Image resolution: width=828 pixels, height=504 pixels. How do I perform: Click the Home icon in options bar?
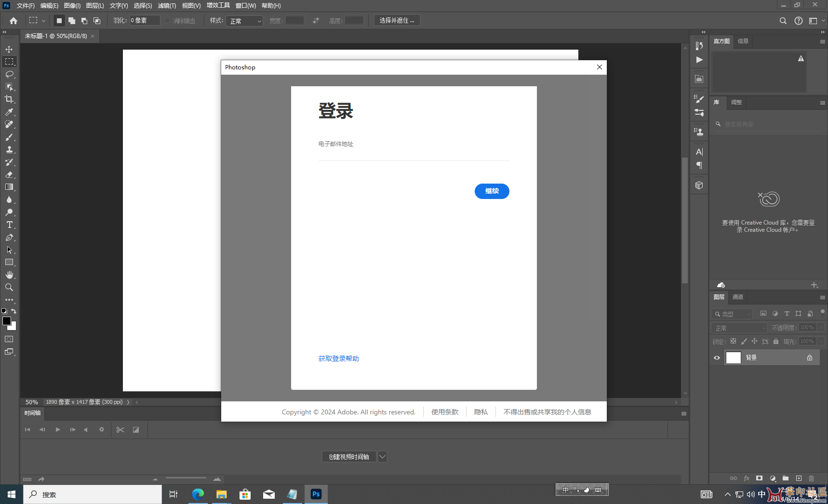click(x=13, y=21)
